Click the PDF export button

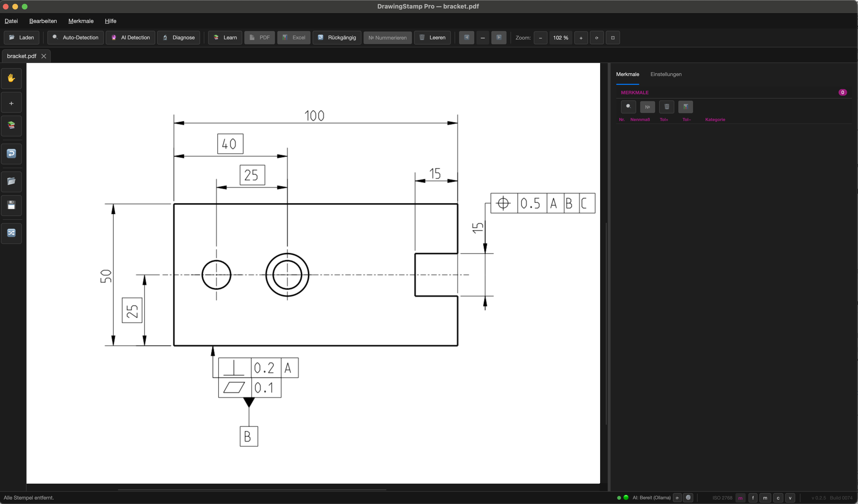pos(260,37)
